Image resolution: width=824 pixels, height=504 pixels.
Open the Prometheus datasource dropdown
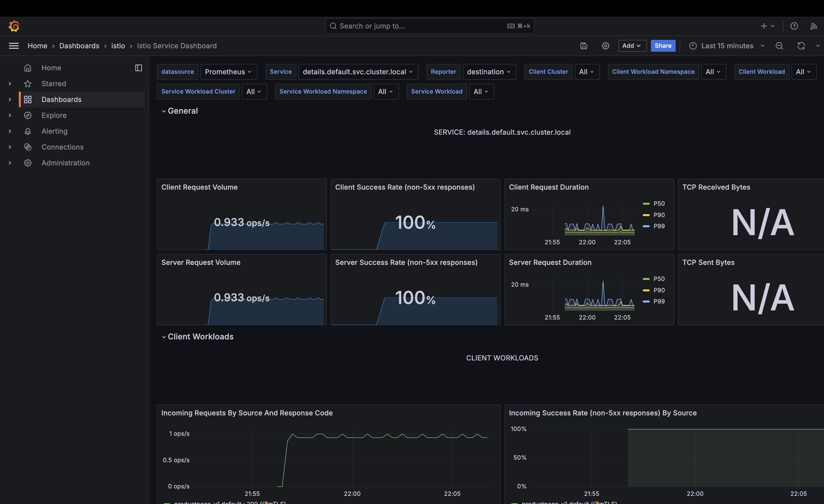(x=229, y=72)
